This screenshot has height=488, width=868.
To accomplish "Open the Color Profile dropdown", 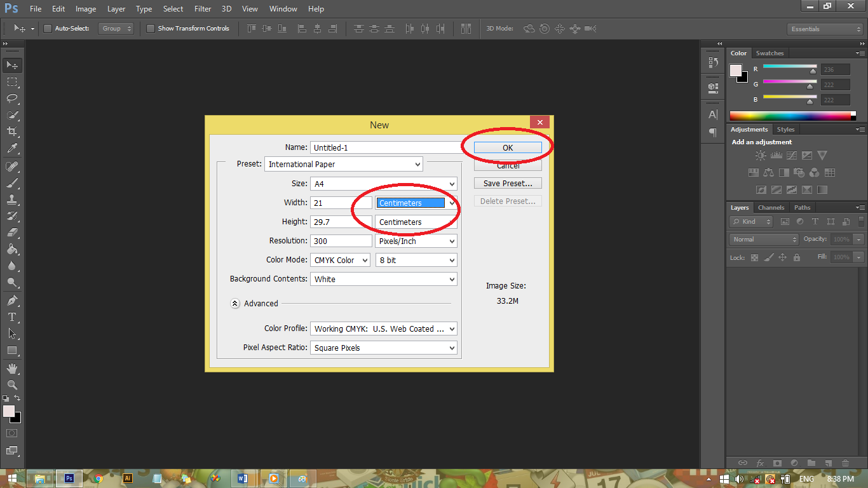I will pyautogui.click(x=384, y=329).
